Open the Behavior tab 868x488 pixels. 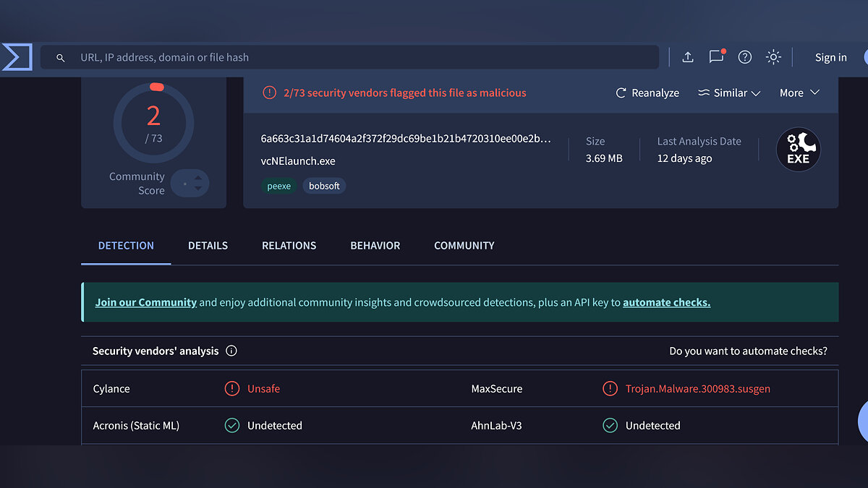click(375, 246)
